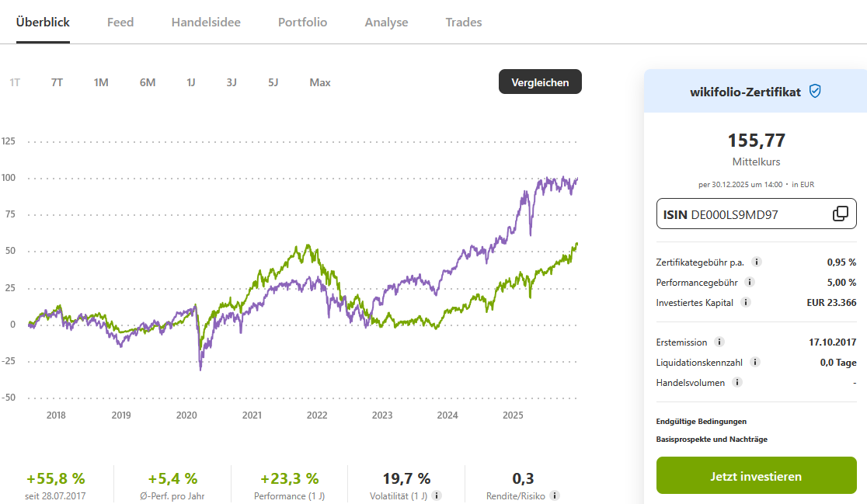
Task: Click info icon beside Volatilität (1 J)
Action: (x=437, y=495)
